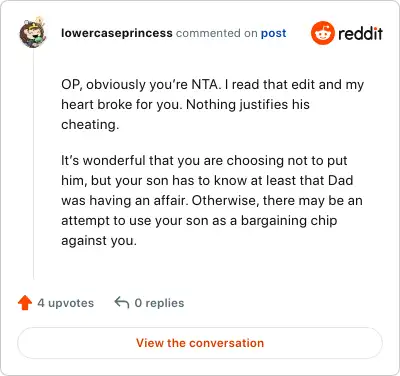
Task: Select the "View the conversation" button
Action: click(x=200, y=343)
